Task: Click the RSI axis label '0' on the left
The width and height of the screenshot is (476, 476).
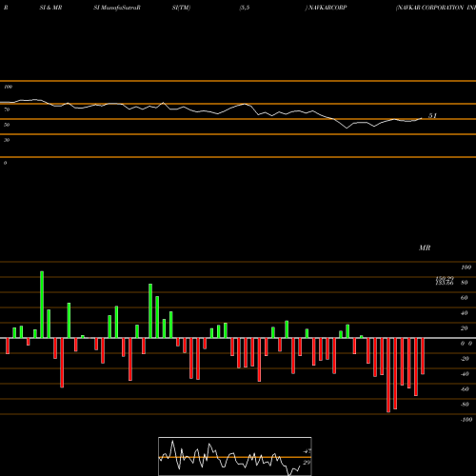Action: click(5, 163)
